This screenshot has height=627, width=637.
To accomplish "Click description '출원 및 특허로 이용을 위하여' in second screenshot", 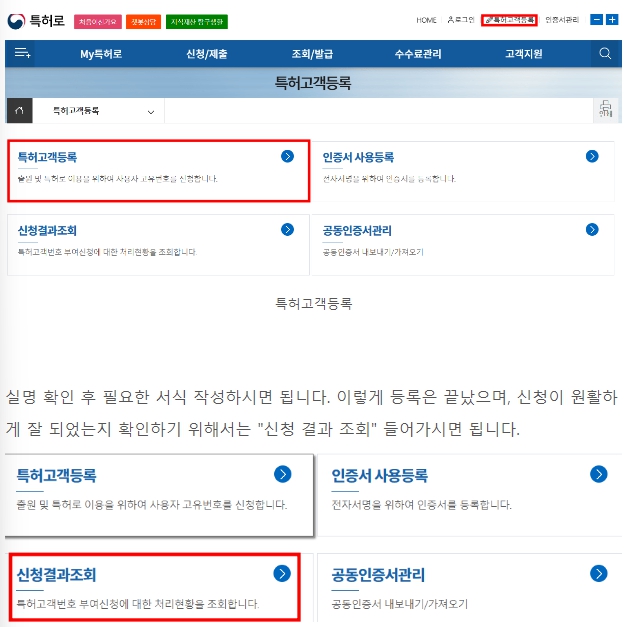I will click(152, 505).
